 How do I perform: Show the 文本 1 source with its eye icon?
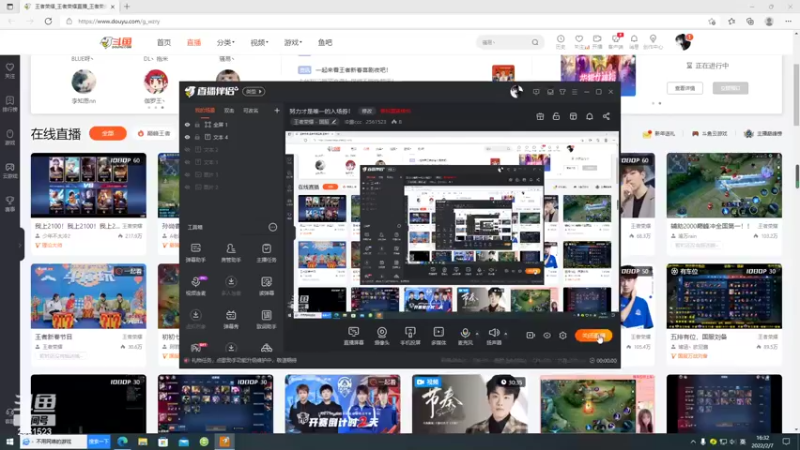(187, 162)
